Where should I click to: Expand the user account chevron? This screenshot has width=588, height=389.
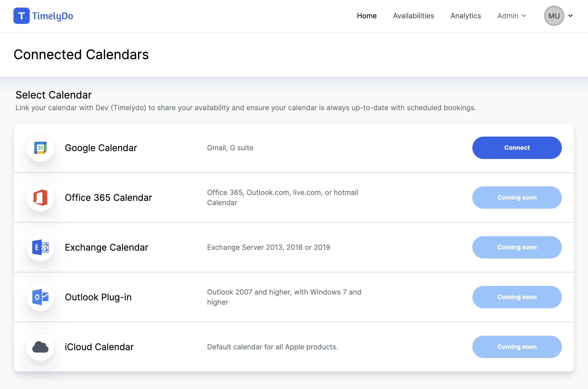coord(570,16)
